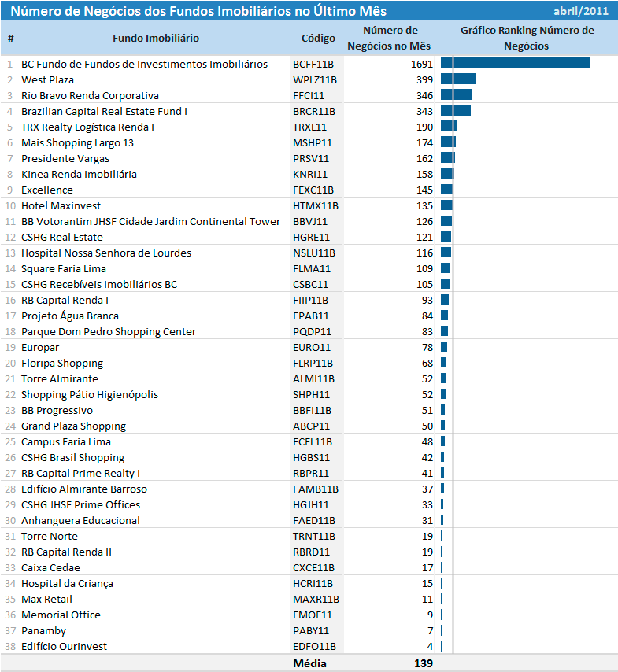The height and width of the screenshot is (672, 618).
Task: Select the 'West Plaza' fund name
Action: pos(47,80)
